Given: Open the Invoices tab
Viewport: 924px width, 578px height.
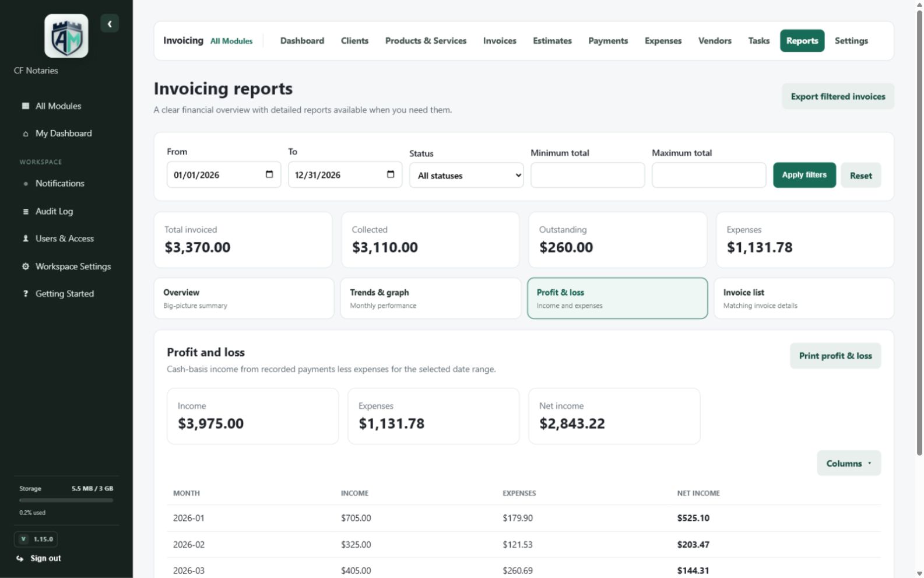Looking at the screenshot, I should (500, 41).
